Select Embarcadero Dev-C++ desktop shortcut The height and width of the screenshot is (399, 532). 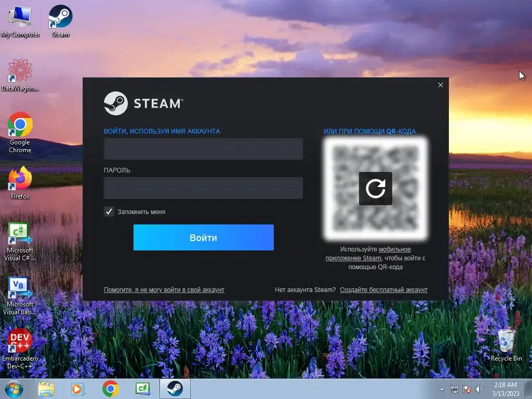click(x=20, y=349)
